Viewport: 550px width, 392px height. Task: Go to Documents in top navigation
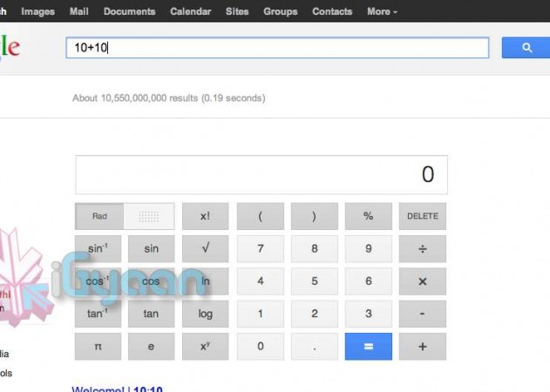click(x=129, y=11)
